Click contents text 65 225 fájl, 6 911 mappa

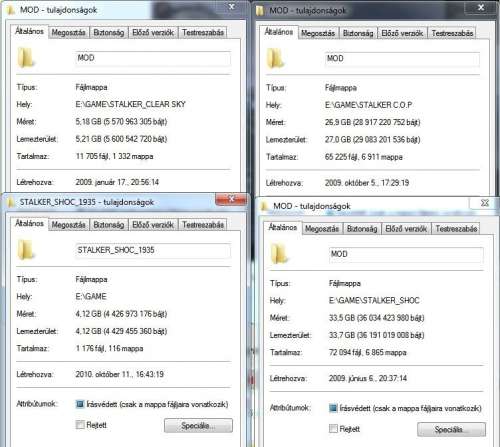[x=364, y=157]
